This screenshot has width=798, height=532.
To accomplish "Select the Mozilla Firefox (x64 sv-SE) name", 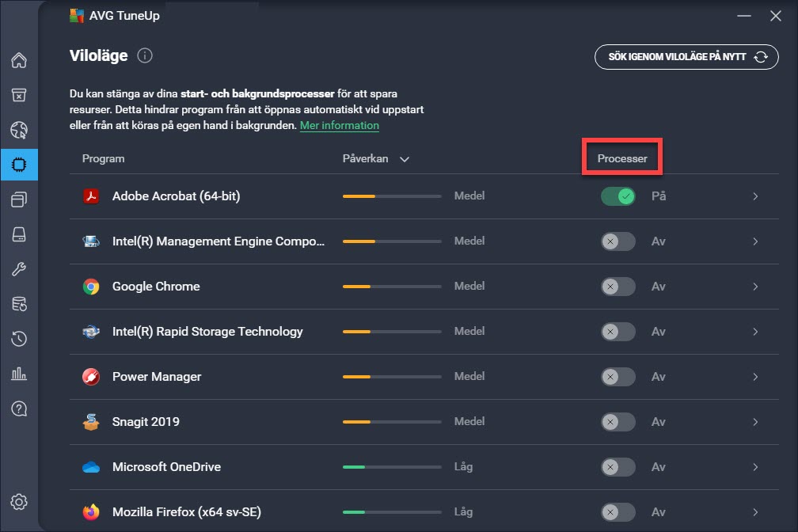I will pos(187,512).
